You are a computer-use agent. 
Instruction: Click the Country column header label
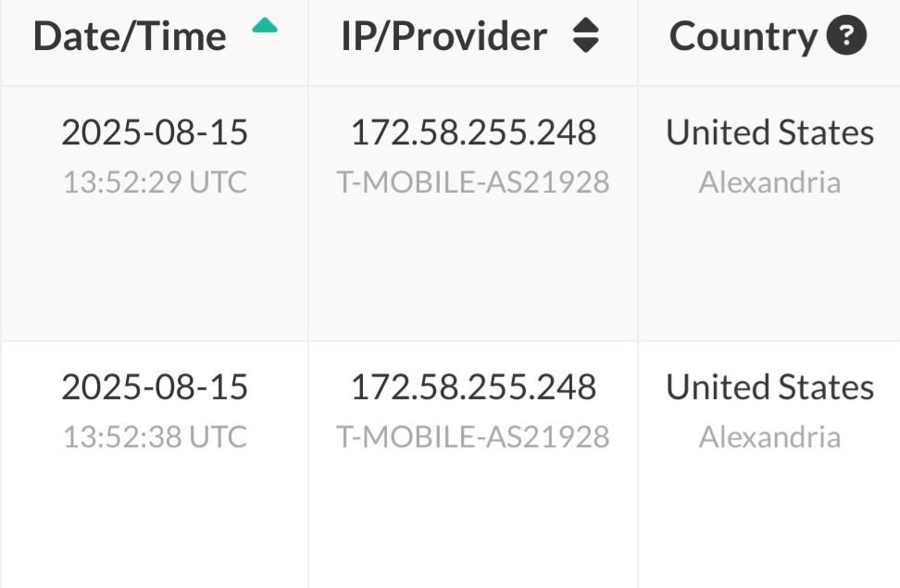(743, 36)
